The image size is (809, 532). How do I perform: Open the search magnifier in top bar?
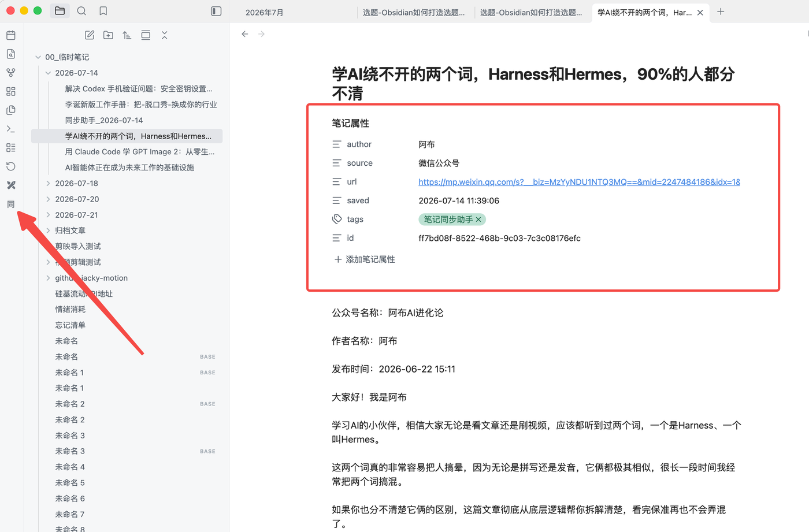click(x=81, y=11)
